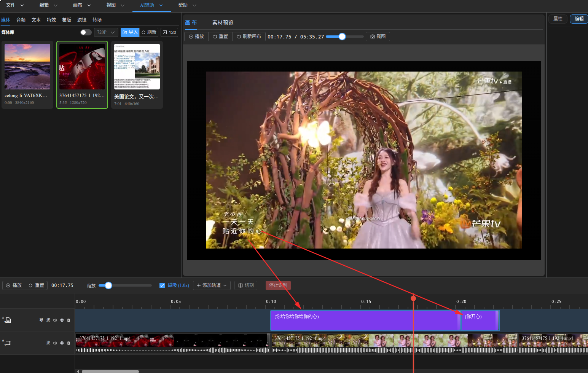Select the (你给你给你给你的心) subtitle clip
This screenshot has height=373, width=588.
point(365,320)
